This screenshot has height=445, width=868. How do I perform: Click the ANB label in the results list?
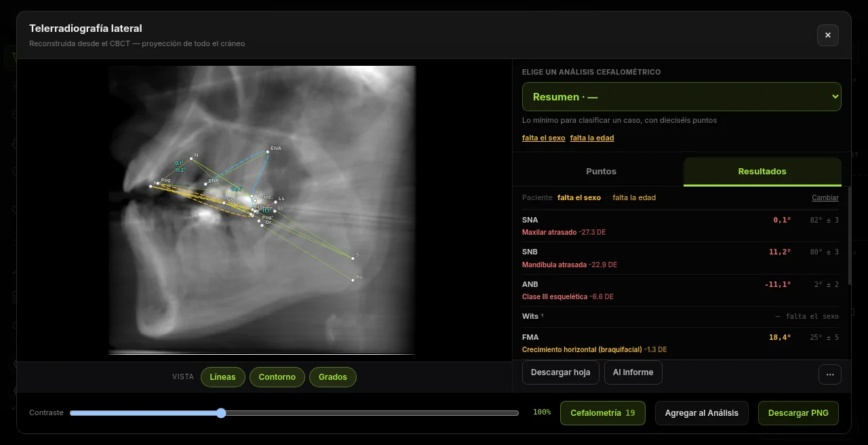(x=530, y=285)
